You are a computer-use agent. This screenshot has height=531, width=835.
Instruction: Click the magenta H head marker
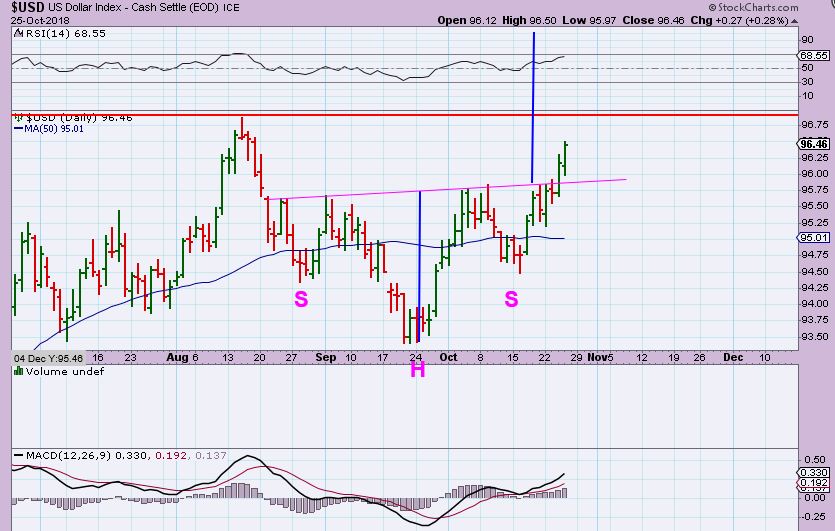point(417,371)
